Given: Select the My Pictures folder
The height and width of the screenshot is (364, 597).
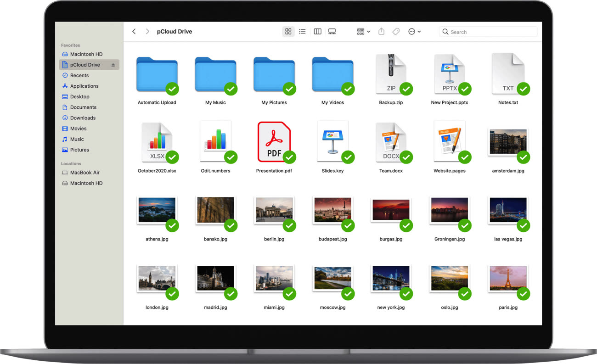Looking at the screenshot, I should tap(274, 75).
